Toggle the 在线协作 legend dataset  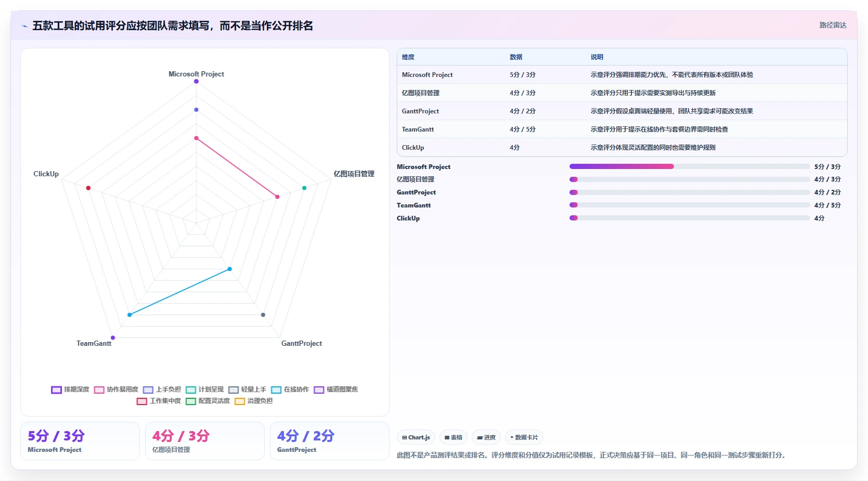(x=290, y=389)
